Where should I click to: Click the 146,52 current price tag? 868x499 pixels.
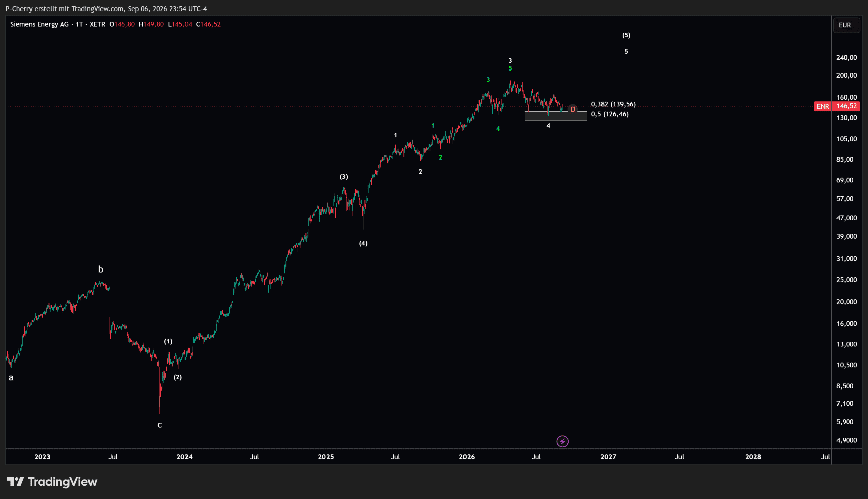click(x=846, y=106)
